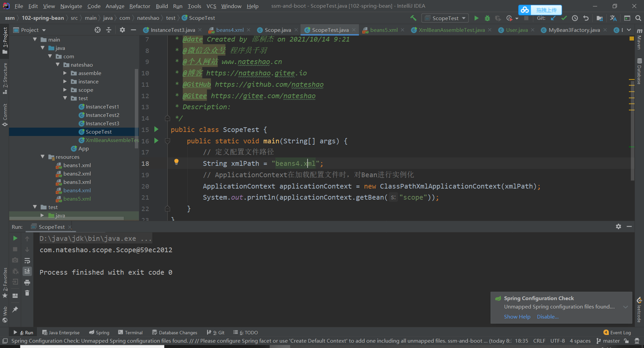Open the Spring tool window button
The width and height of the screenshot is (644, 348).
click(x=99, y=333)
